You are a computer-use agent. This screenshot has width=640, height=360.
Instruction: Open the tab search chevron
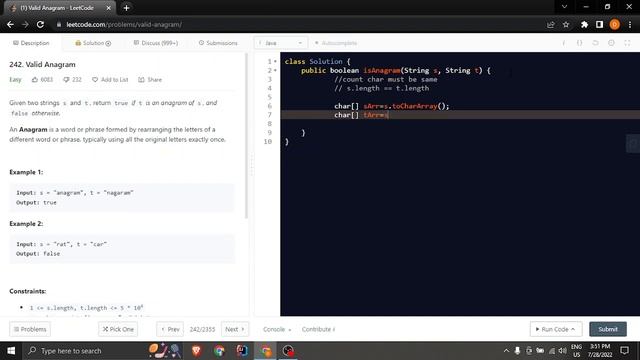[x=564, y=7]
